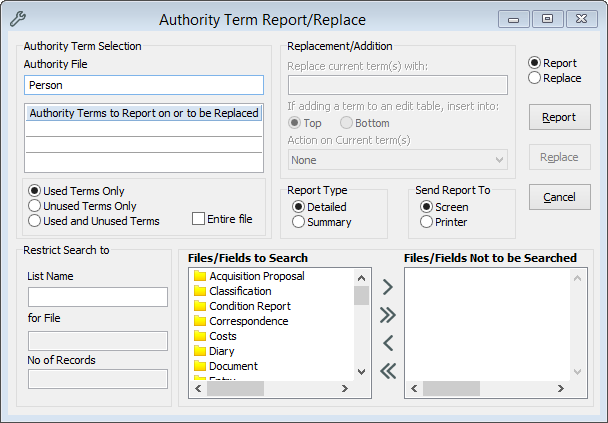Select Condition Report in search list
608x423 pixels.
coord(250,306)
